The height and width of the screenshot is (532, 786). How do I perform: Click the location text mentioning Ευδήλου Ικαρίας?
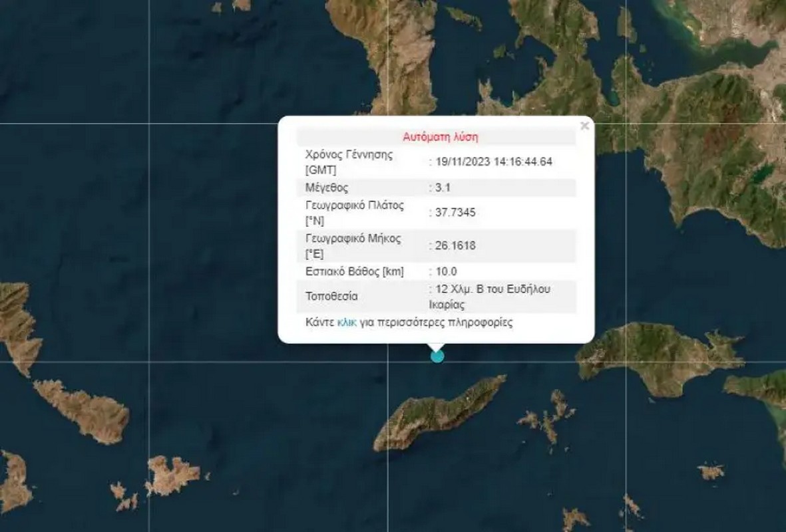point(492,297)
